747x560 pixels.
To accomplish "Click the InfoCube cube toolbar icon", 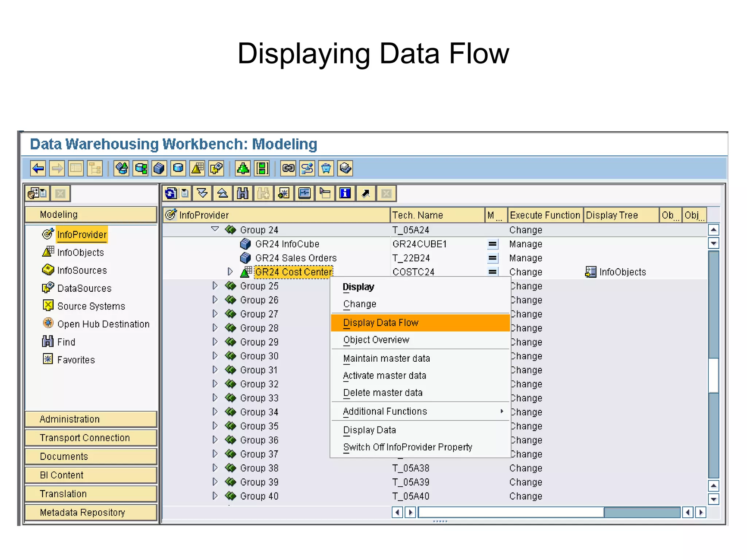I will click(x=159, y=168).
